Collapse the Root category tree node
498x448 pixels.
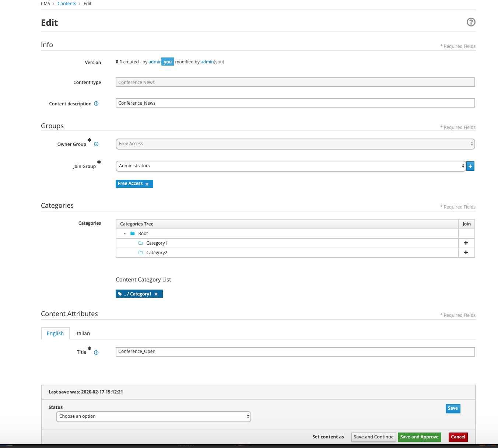pos(125,234)
